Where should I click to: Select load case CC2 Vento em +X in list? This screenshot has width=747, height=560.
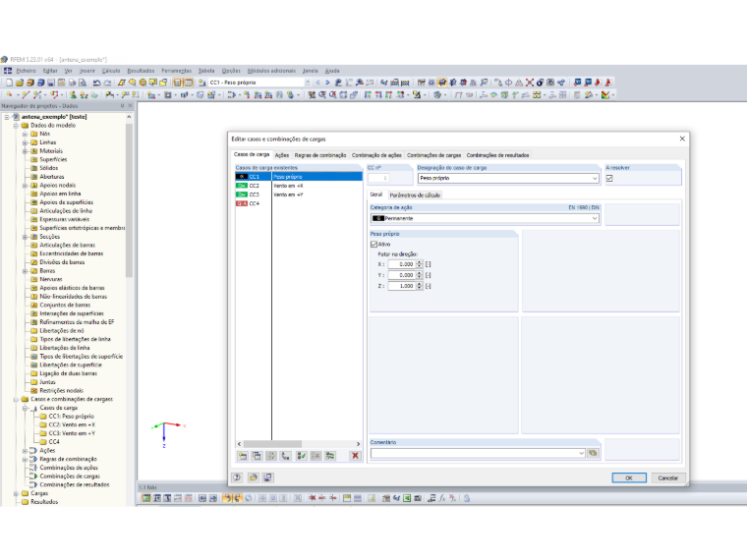point(298,186)
